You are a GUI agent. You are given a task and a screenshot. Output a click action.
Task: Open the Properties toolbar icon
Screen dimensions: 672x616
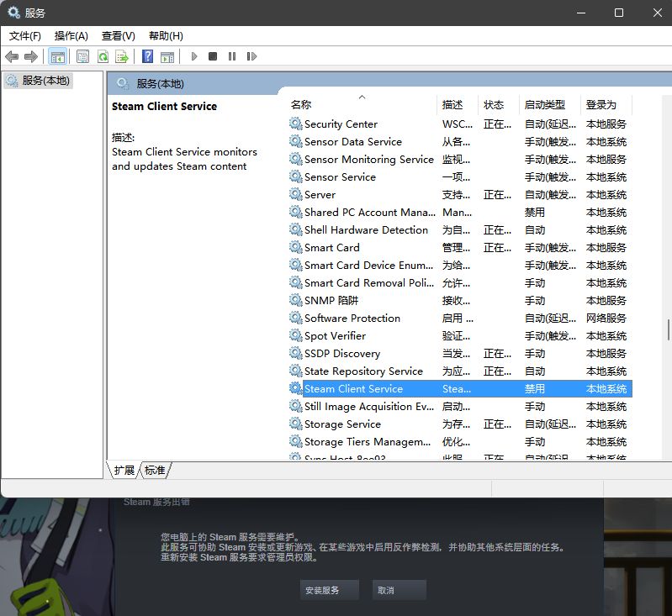[82, 56]
